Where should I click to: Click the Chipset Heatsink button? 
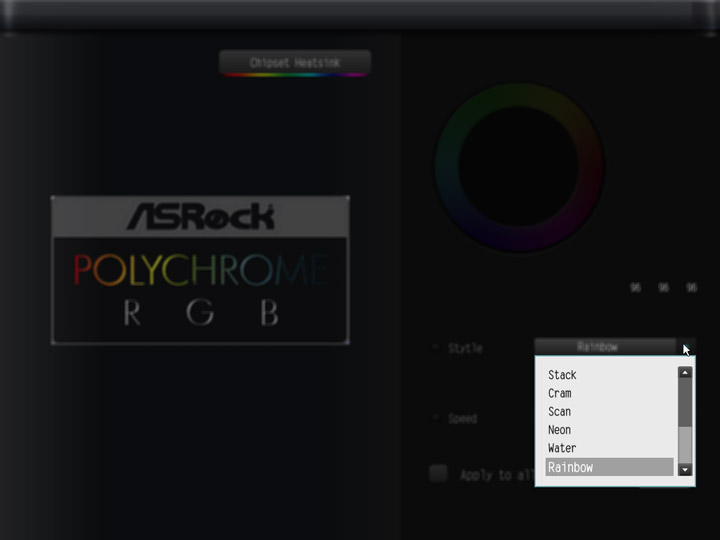(x=295, y=63)
